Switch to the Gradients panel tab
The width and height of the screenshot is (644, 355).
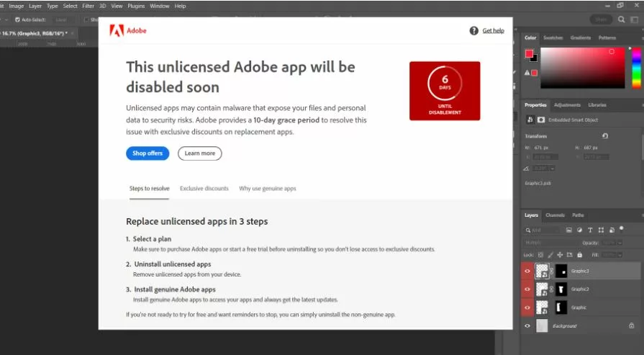pos(581,37)
